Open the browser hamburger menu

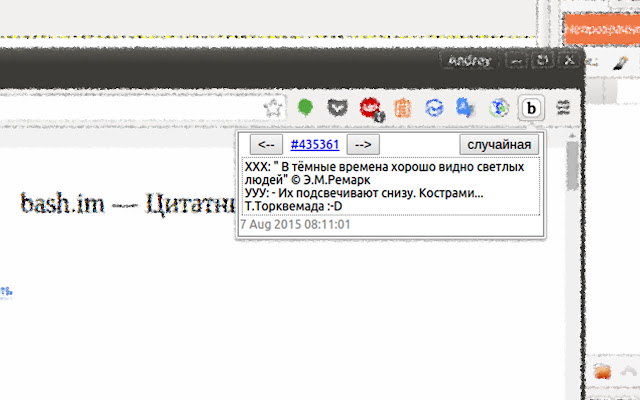point(563,108)
